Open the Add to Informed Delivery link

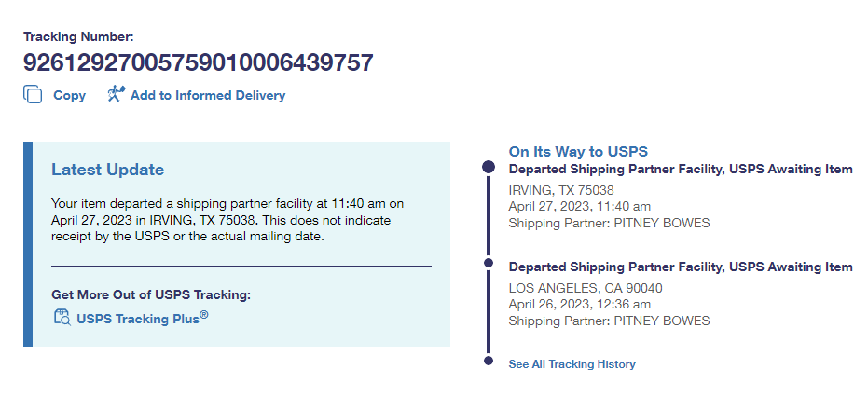point(207,95)
